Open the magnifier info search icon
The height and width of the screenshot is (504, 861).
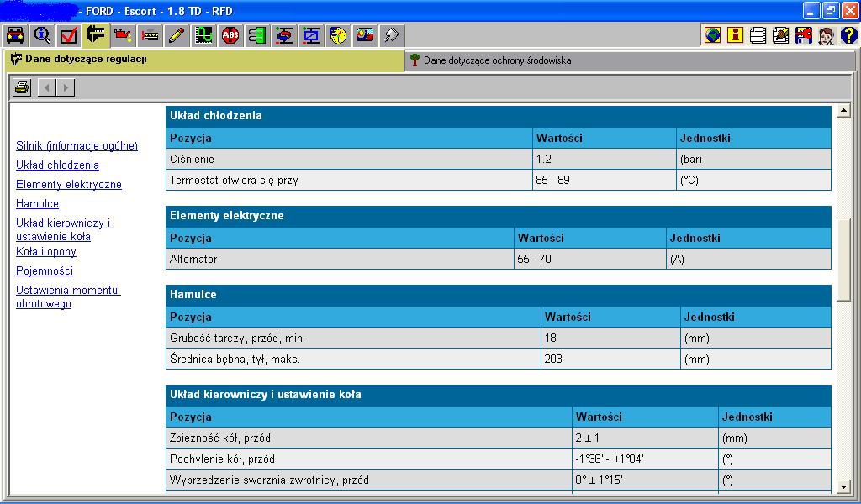point(42,35)
